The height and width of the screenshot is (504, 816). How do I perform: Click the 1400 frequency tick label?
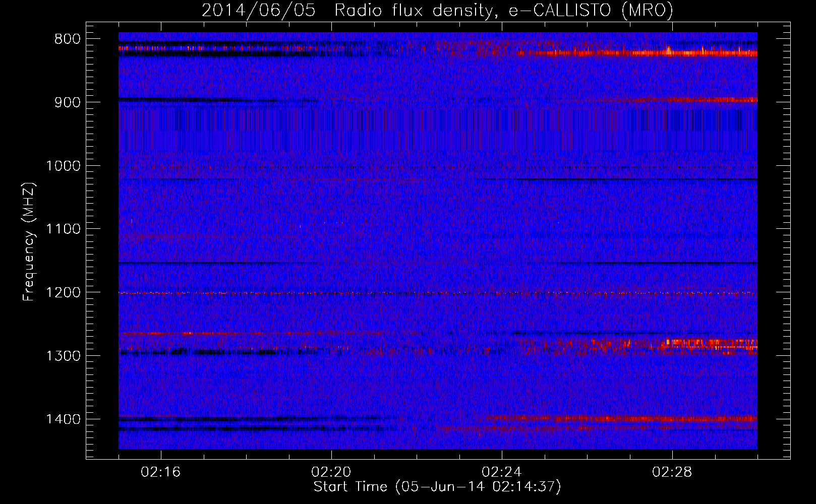pos(63,419)
